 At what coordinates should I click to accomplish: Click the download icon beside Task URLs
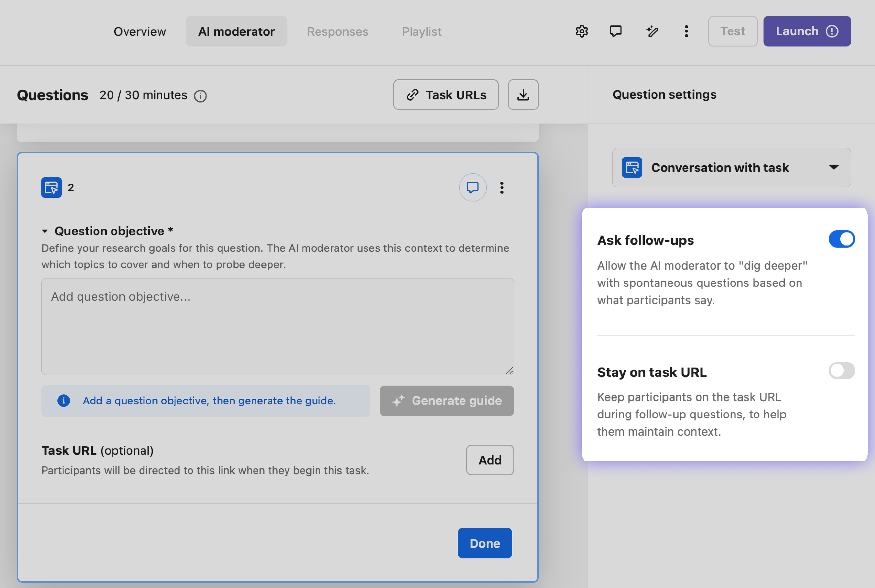pos(523,95)
